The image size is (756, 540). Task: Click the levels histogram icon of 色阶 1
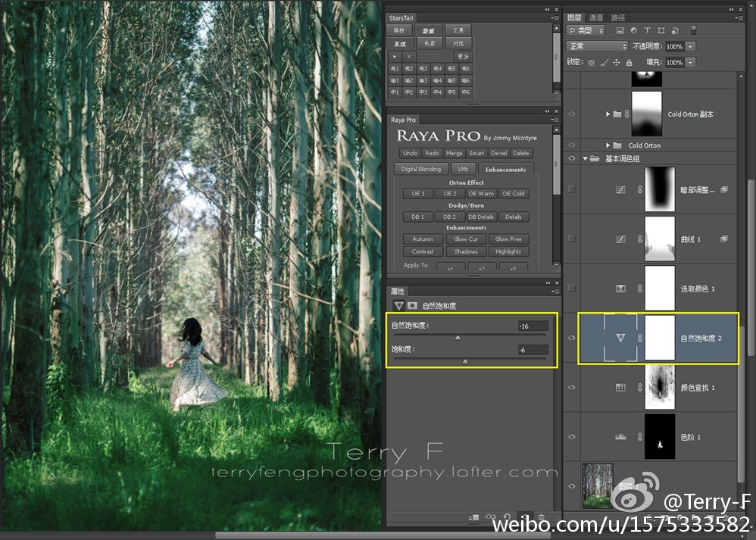pyautogui.click(x=620, y=437)
